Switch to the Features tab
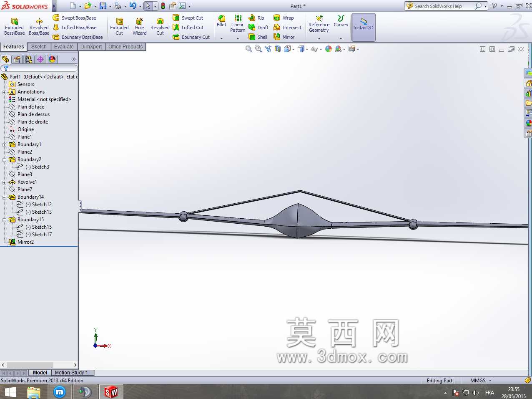The width and height of the screenshot is (532, 399). coord(14,47)
